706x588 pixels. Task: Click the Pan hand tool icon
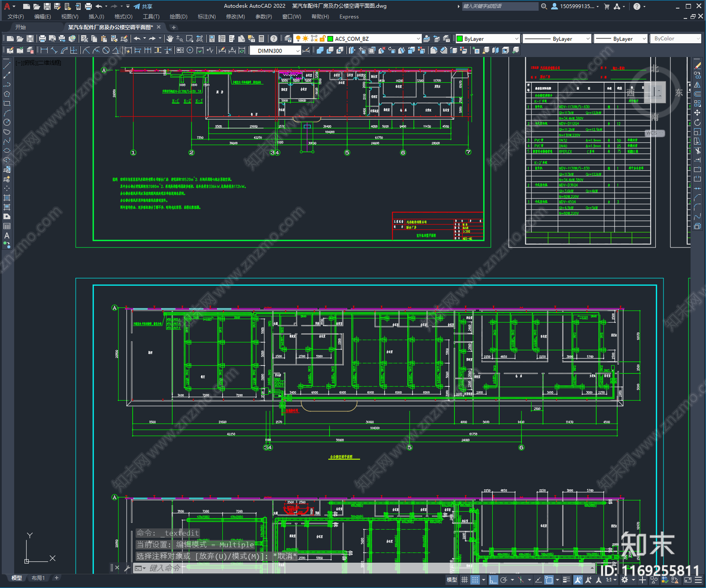(x=170, y=39)
